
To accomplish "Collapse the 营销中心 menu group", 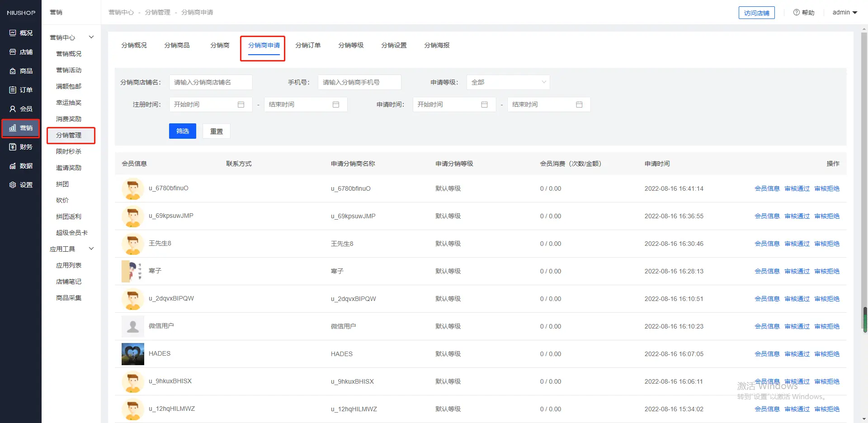I will coord(91,37).
